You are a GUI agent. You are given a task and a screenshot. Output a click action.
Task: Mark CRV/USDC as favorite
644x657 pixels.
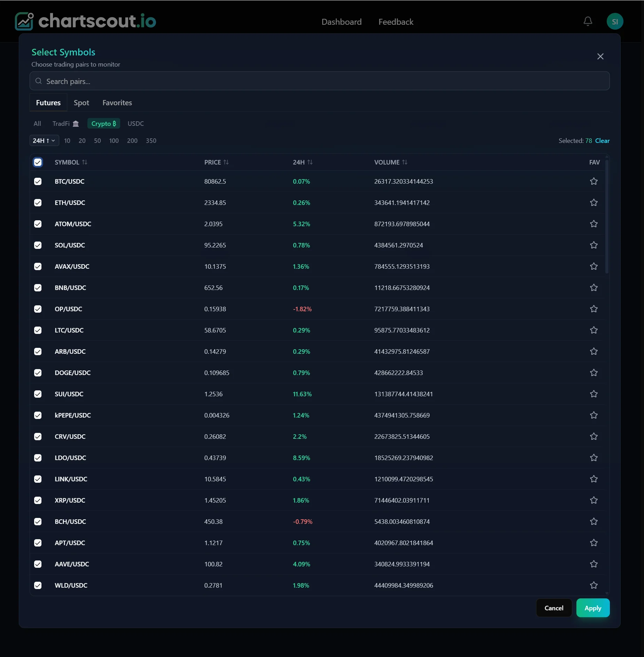click(x=594, y=436)
